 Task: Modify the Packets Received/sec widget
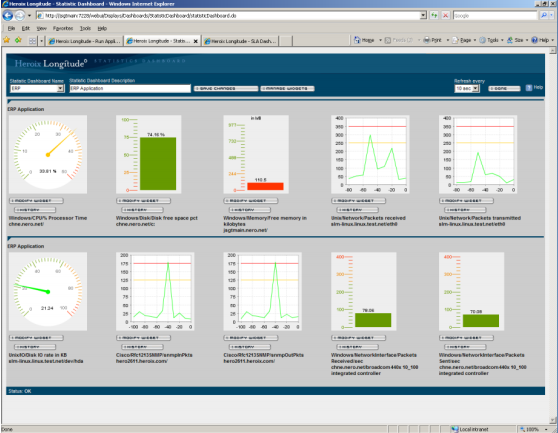[358, 338]
